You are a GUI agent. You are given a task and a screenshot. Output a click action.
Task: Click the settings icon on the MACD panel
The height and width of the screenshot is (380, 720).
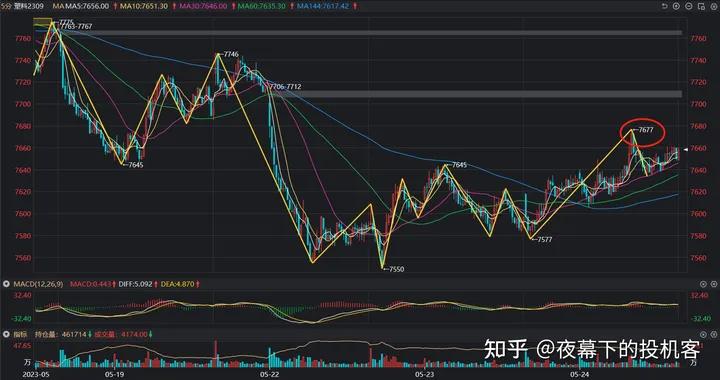(x=702, y=285)
